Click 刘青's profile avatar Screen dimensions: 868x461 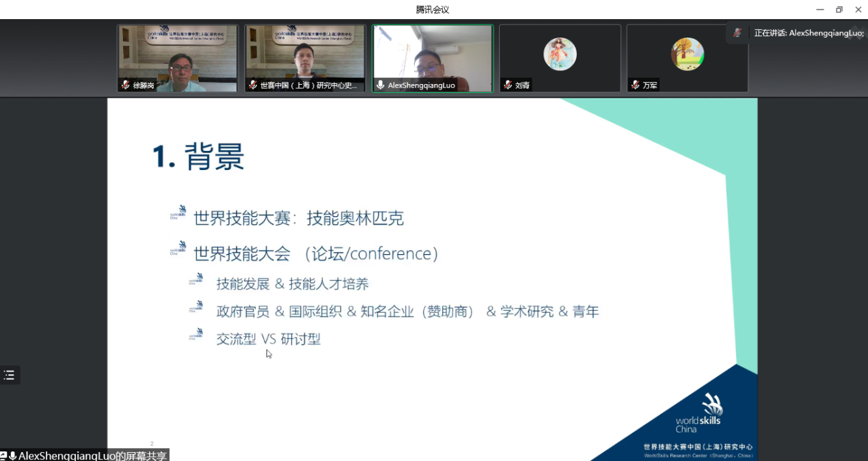pos(560,54)
